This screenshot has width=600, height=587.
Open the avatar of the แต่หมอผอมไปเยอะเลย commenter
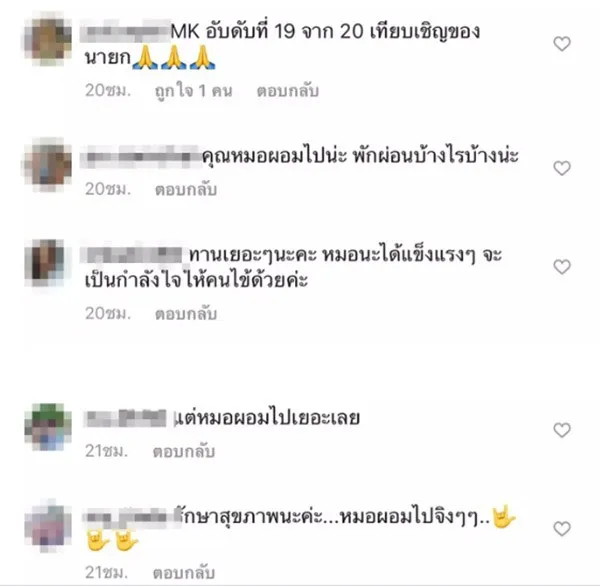tap(48, 427)
